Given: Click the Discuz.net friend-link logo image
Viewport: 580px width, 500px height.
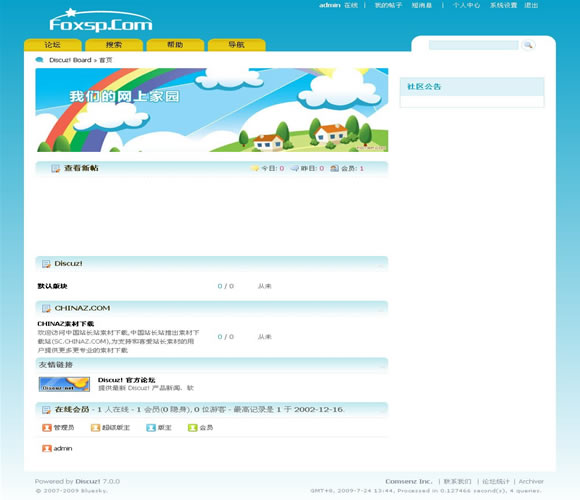Looking at the screenshot, I should pos(64,384).
